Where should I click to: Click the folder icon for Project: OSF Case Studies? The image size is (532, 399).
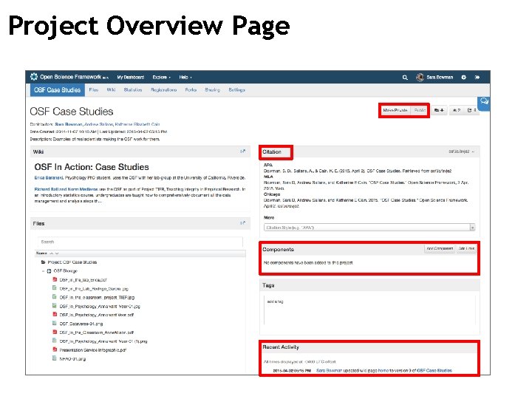(x=43, y=262)
